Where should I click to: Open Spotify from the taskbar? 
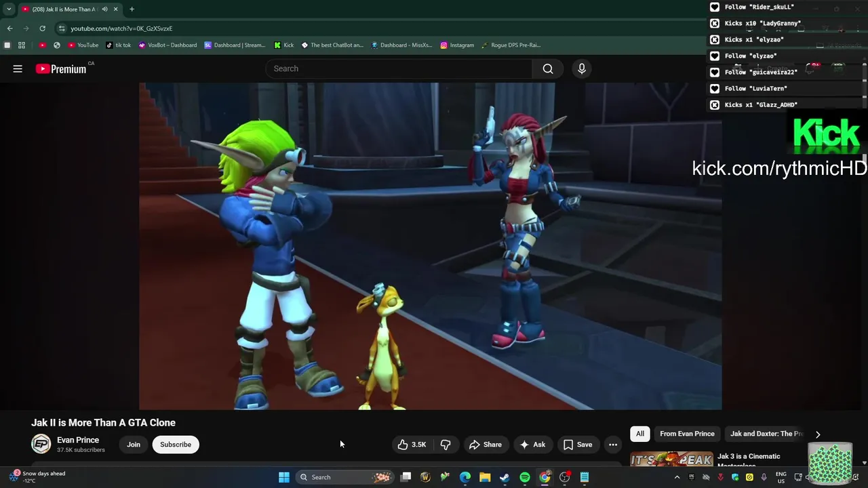point(525,477)
